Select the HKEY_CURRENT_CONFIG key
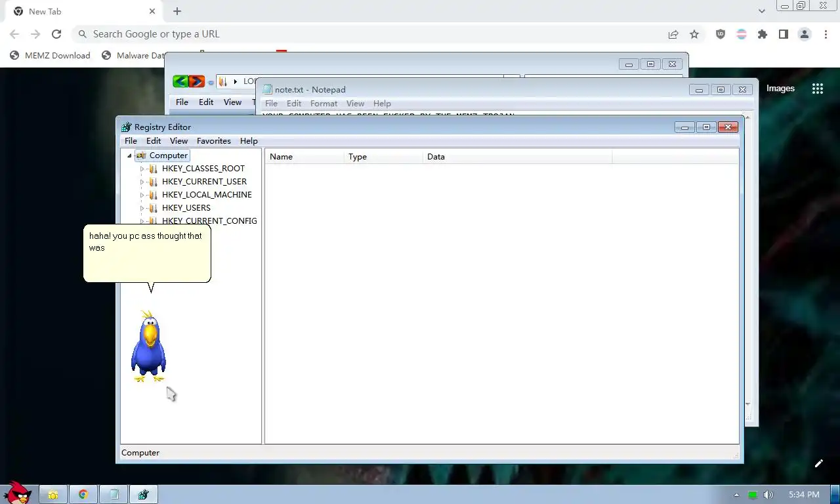The height and width of the screenshot is (504, 840). pos(209,221)
